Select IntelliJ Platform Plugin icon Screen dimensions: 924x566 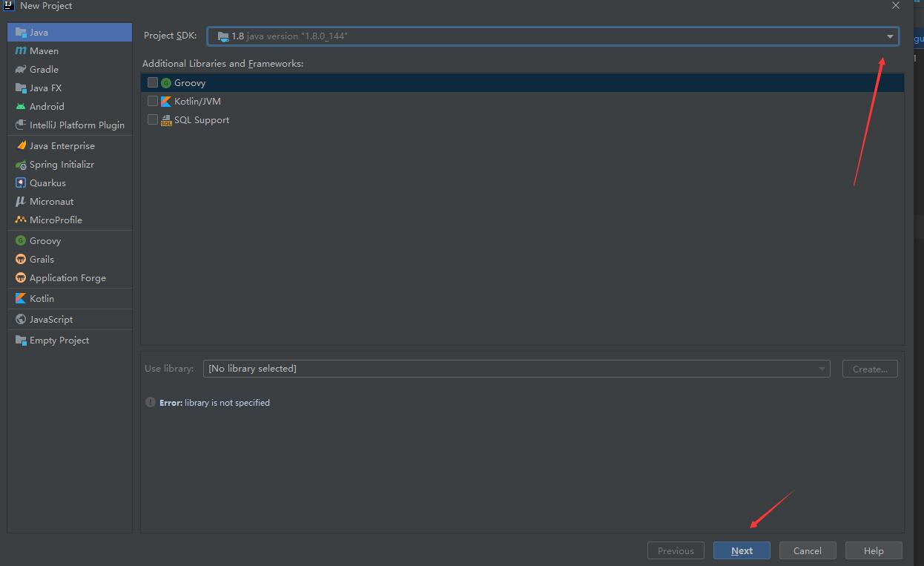(21, 125)
